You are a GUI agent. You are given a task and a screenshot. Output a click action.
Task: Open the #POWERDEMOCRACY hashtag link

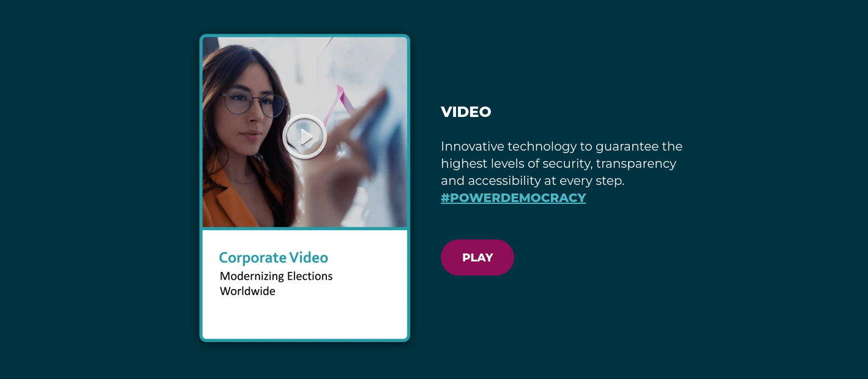point(514,198)
